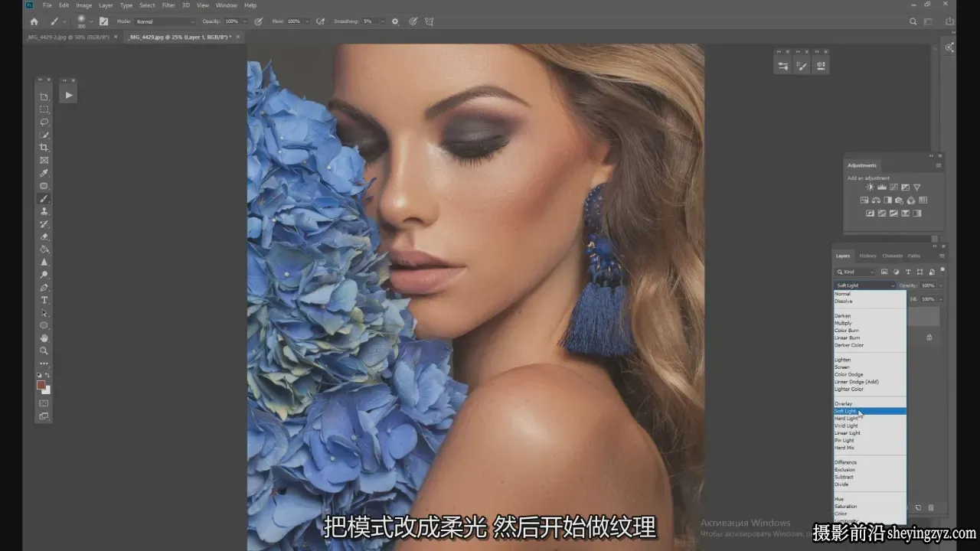980x551 pixels.
Task: Toggle the brush settings panel icon
Action: pyautogui.click(x=104, y=21)
